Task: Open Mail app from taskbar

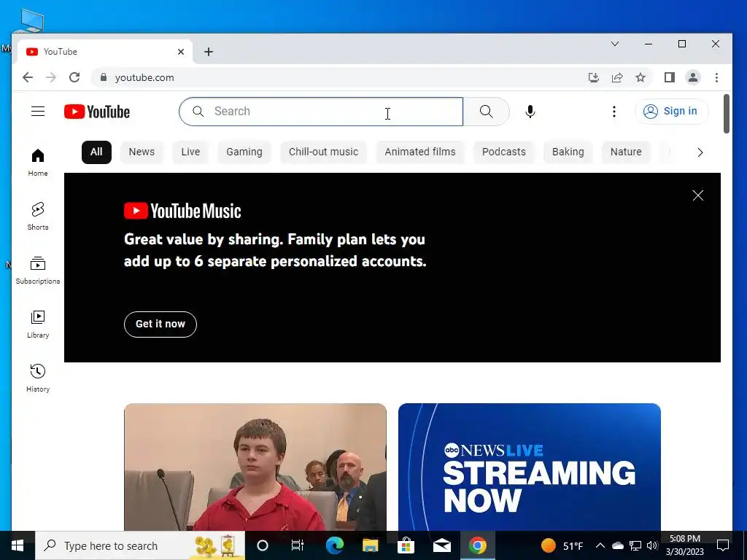Action: coord(441,545)
